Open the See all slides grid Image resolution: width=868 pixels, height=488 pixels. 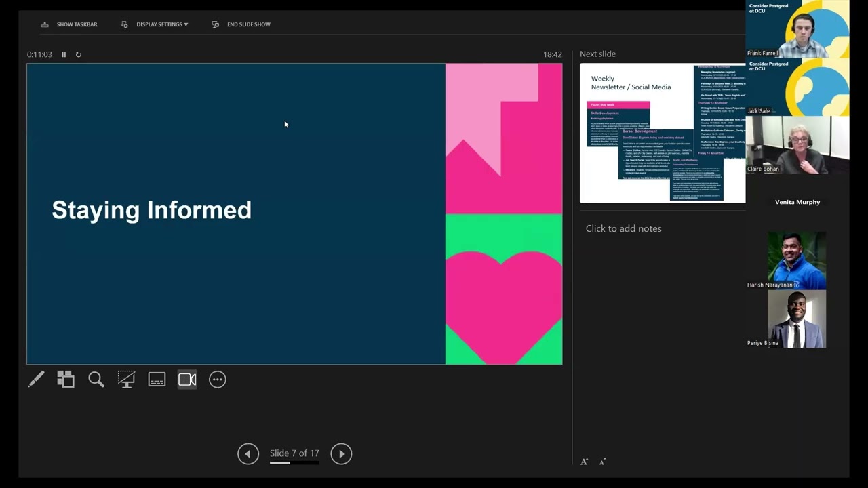pos(66,380)
